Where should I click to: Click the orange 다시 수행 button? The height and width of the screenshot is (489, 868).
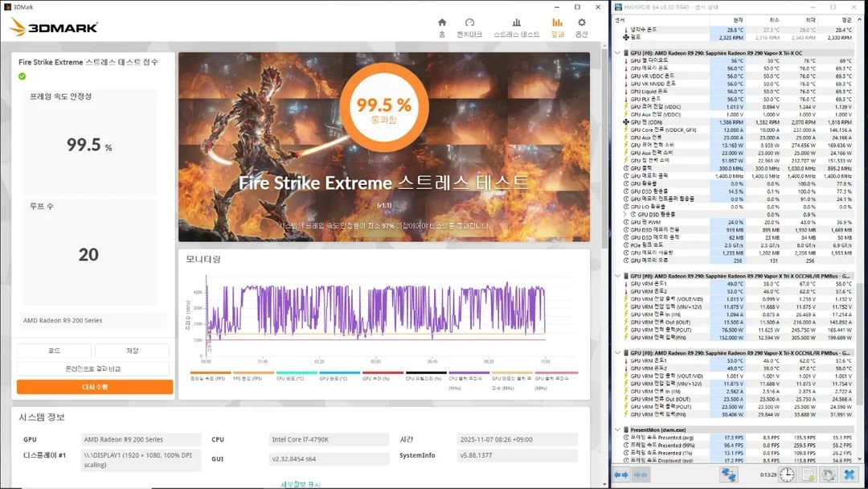click(x=95, y=387)
